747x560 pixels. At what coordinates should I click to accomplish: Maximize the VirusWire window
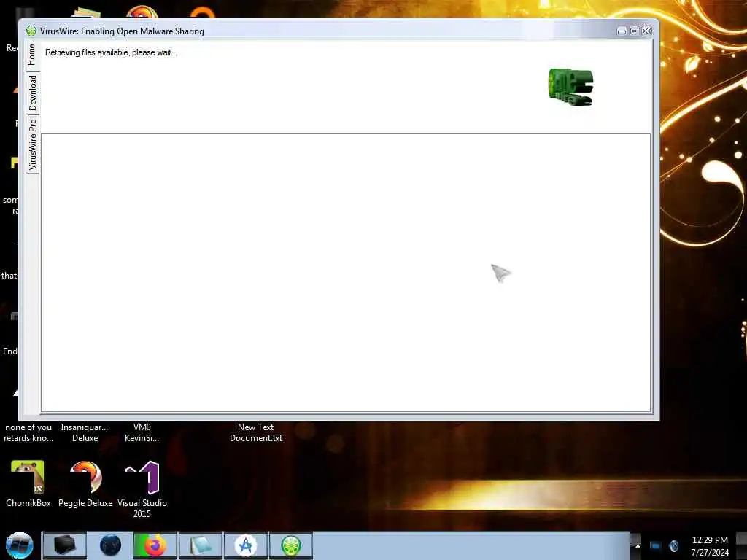coord(634,31)
